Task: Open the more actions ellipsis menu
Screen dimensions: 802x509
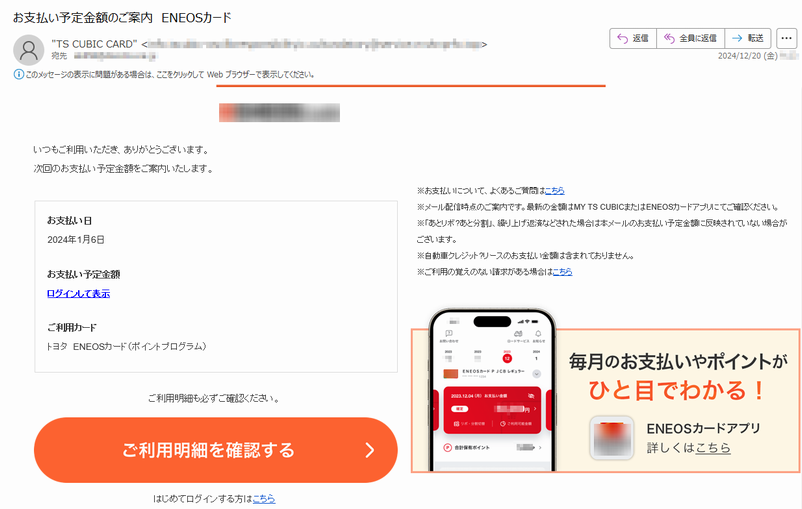Action: click(787, 38)
